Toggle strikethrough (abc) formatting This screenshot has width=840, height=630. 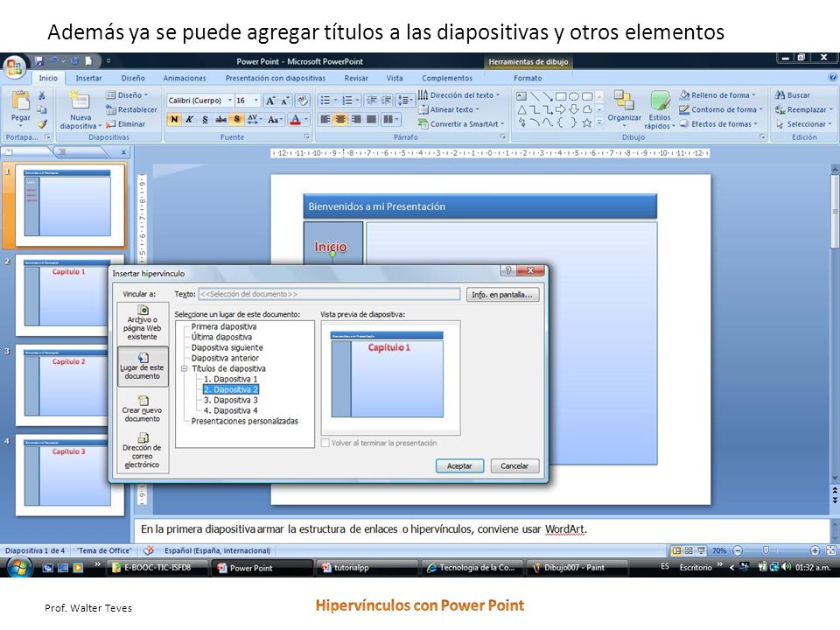220,120
